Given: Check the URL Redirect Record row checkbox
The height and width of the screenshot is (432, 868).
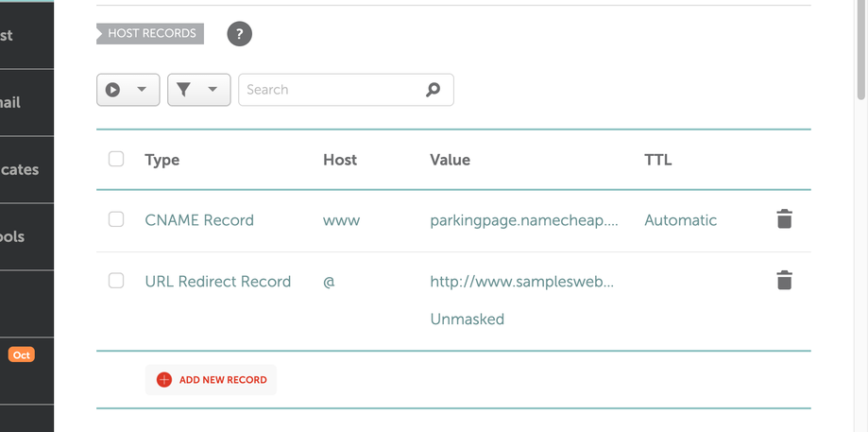Looking at the screenshot, I should pyautogui.click(x=115, y=280).
